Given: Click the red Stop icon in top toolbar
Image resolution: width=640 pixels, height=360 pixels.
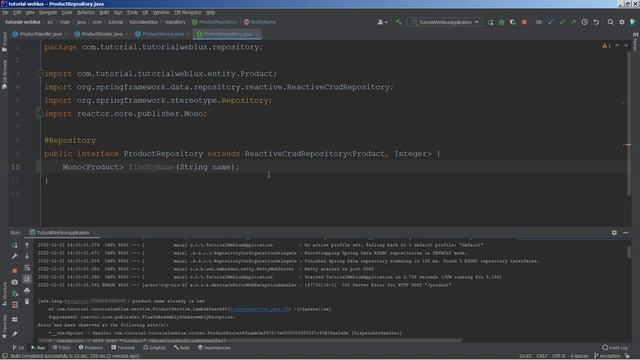Looking at the screenshot, I should [x=524, y=22].
